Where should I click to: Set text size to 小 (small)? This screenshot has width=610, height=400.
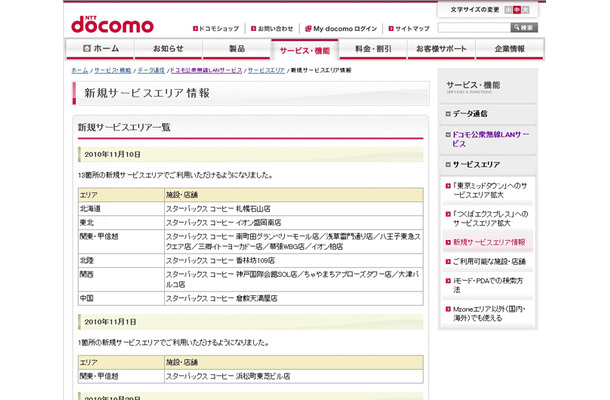pos(508,10)
